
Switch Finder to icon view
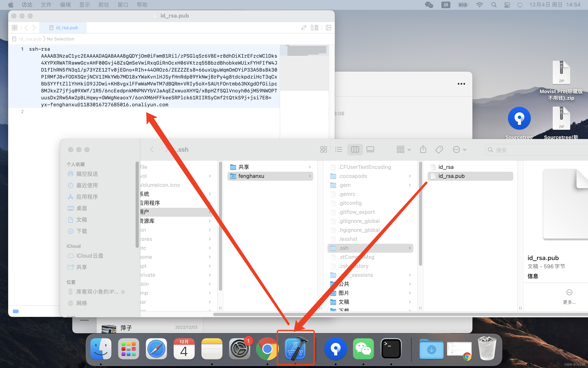(x=323, y=149)
